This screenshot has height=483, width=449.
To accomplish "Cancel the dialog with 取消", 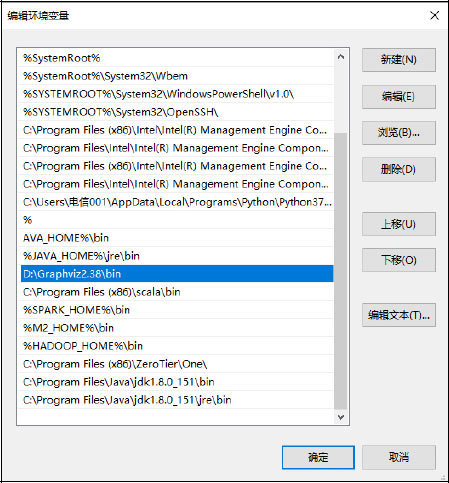I will pos(399,457).
